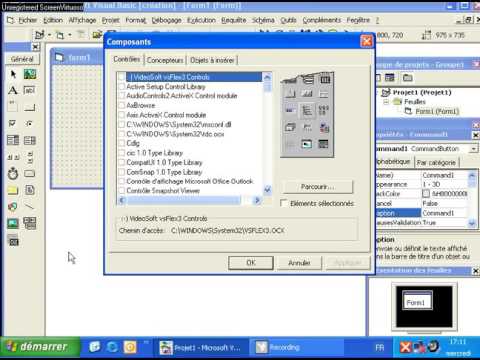Select the Line control tool
The width and height of the screenshot is (480, 360).
[x=30, y=207]
